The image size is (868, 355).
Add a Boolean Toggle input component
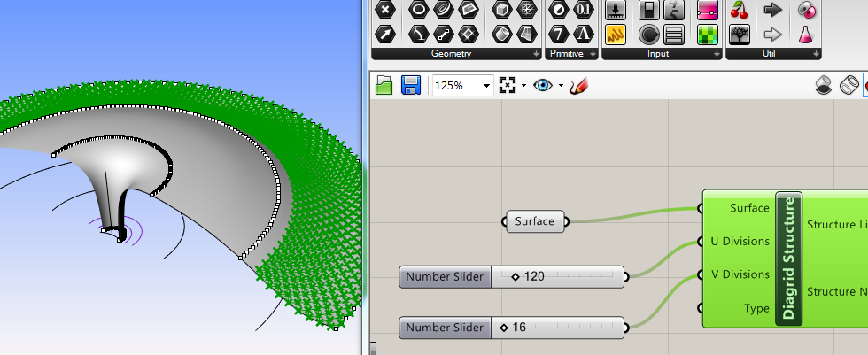[648, 9]
